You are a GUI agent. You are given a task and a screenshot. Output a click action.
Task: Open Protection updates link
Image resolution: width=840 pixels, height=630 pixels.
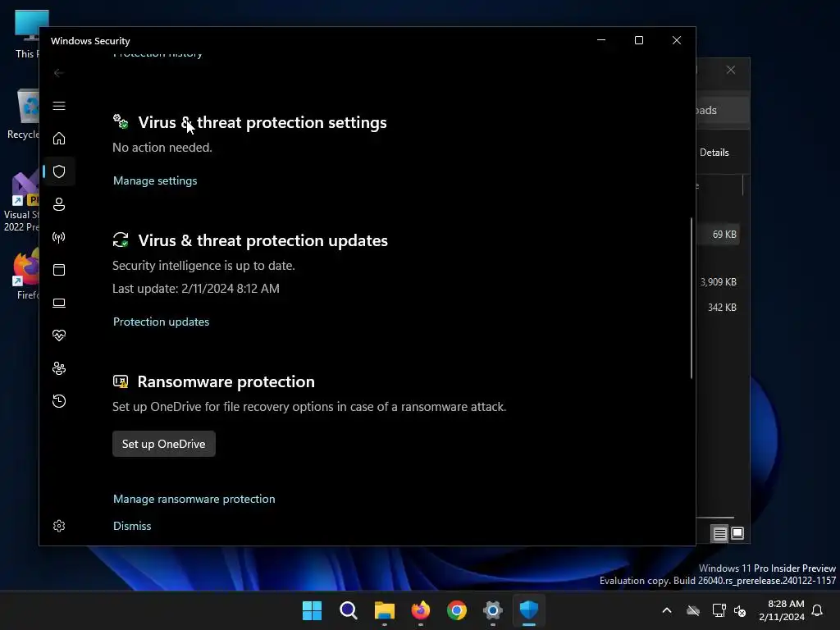(x=161, y=322)
